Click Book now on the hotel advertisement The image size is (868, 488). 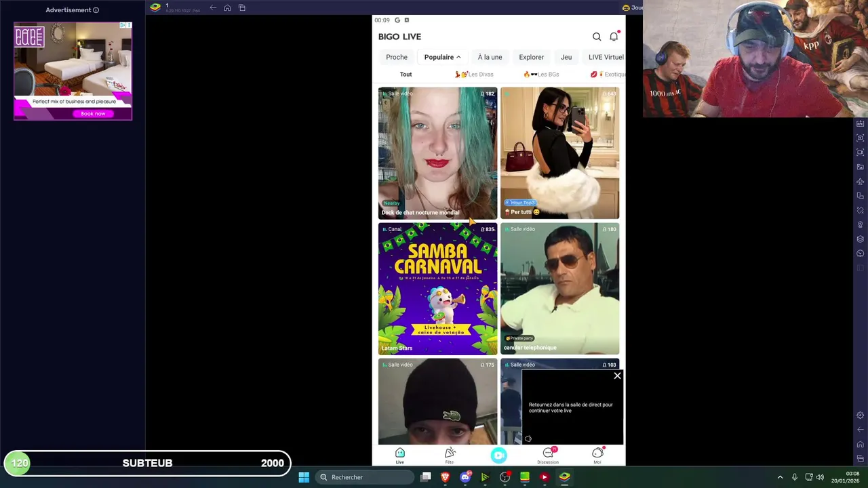coord(93,114)
